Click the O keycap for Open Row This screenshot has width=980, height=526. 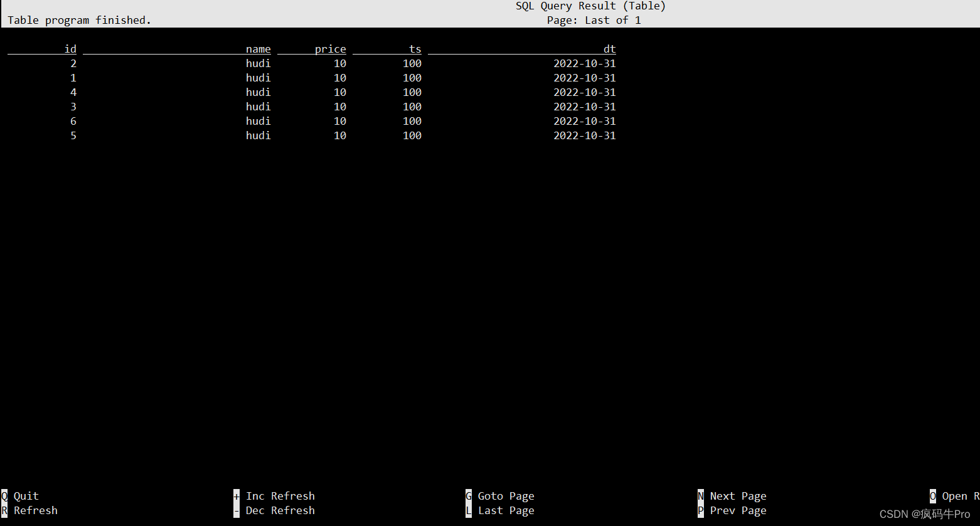(933, 495)
